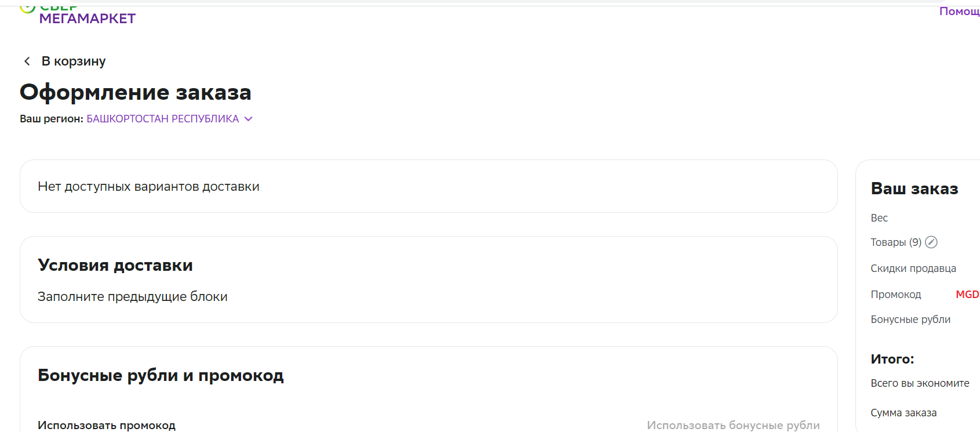Click the edit pencil icon next to Товары

931,242
